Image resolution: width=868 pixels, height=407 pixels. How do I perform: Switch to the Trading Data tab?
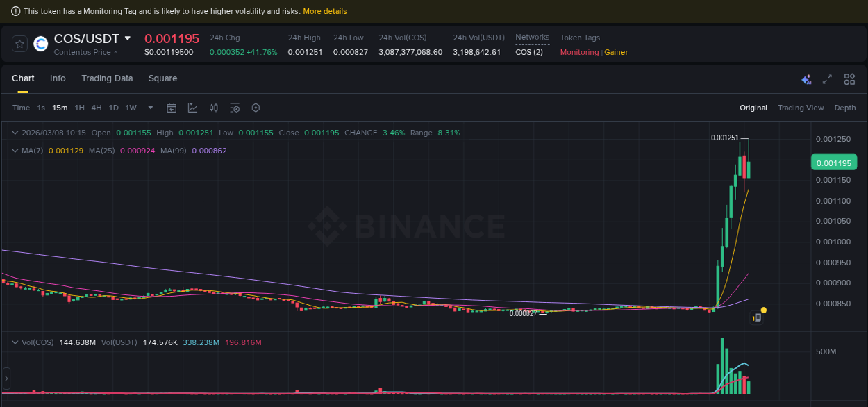click(x=107, y=78)
